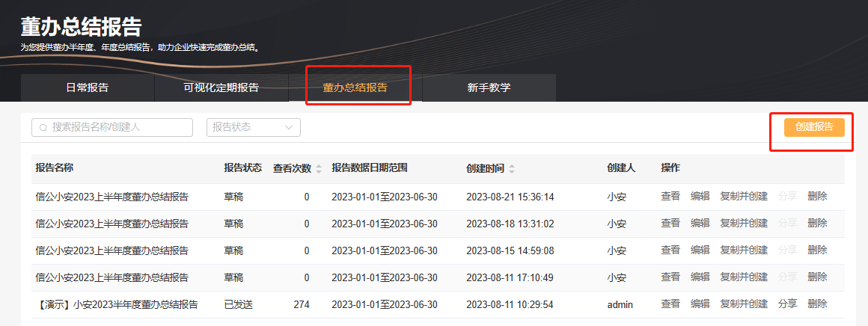Image resolution: width=868 pixels, height=326 pixels.
Task: Edit the report created 2023-08-15 14:59:08
Action: [700, 250]
